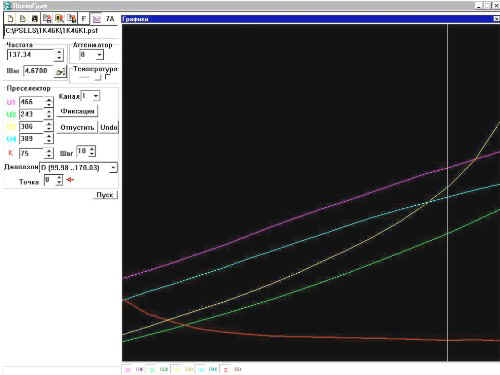Image resolution: width=500 pixels, height=375 pixels.
Task: Toggle the pink U1 curve legend item
Action: pos(133,369)
